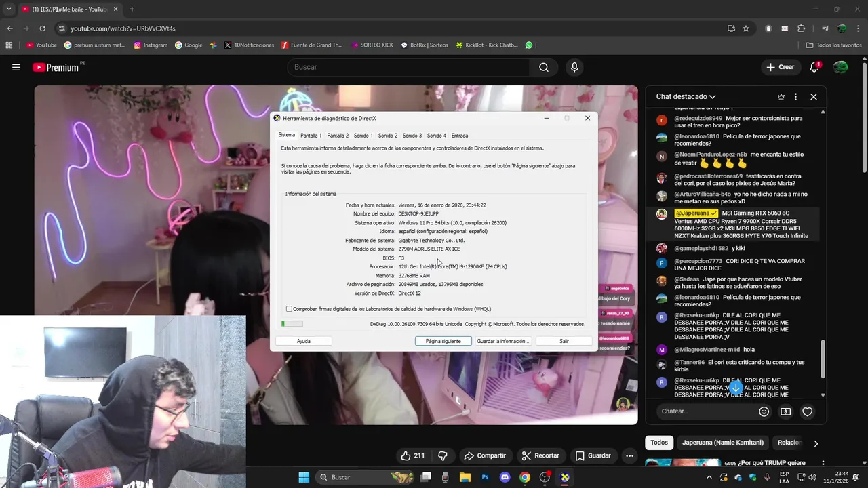Jump to newest chat messages arrow
Screen dimensions: 868x488
(736, 388)
